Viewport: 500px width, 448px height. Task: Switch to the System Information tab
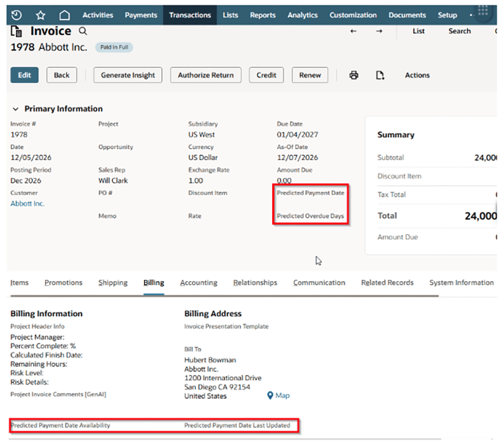[x=461, y=282]
